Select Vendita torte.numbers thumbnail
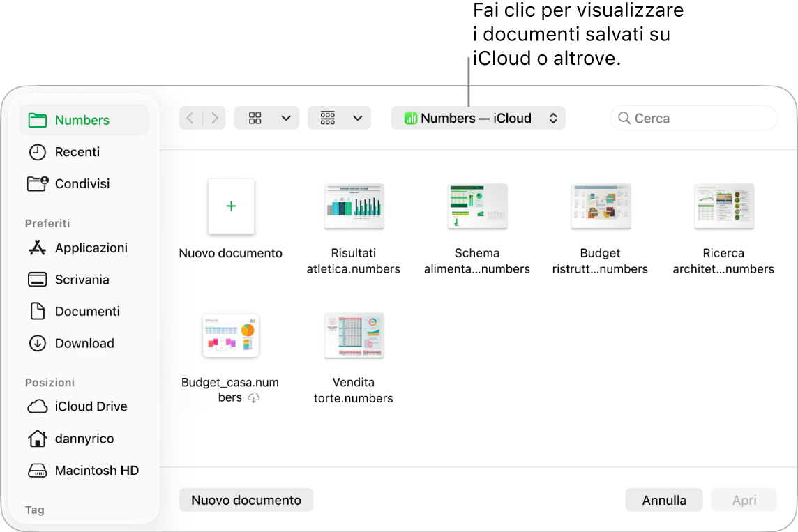The image size is (798, 532). (x=354, y=335)
